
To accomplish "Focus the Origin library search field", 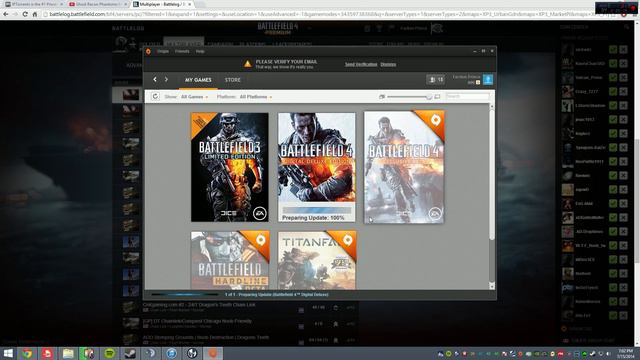I will (x=467, y=96).
